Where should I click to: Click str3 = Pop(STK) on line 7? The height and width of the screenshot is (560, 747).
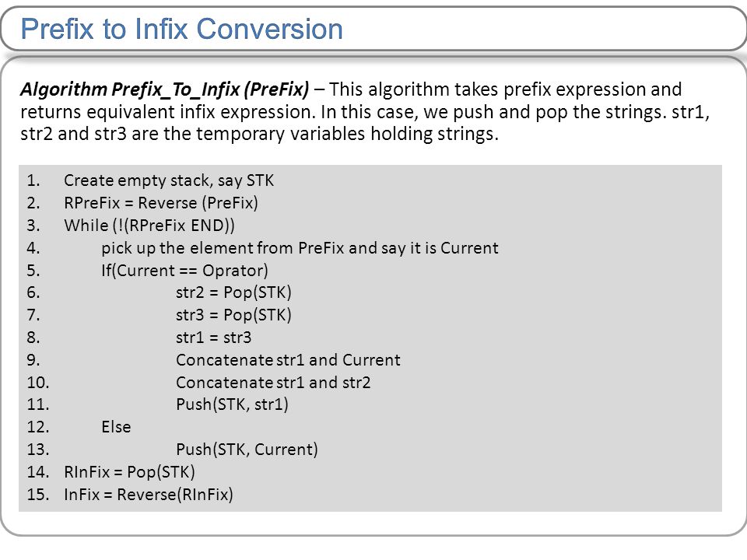233,315
